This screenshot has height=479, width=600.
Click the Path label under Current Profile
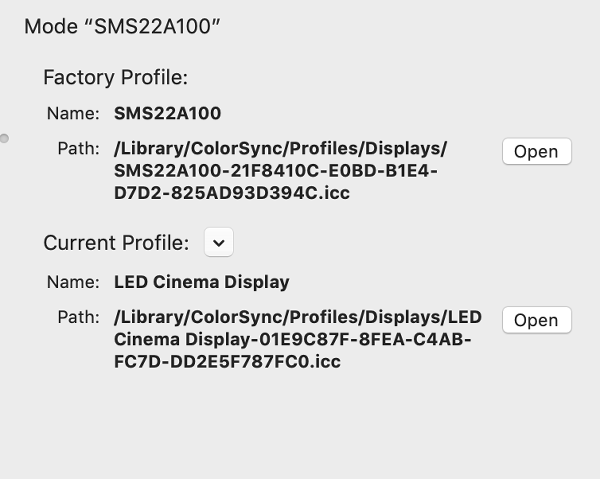(x=78, y=317)
